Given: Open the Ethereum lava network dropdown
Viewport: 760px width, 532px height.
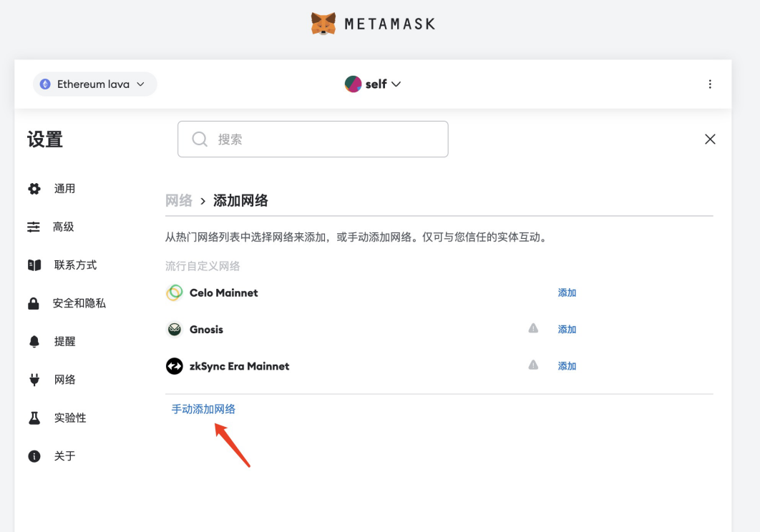Looking at the screenshot, I should click(95, 84).
